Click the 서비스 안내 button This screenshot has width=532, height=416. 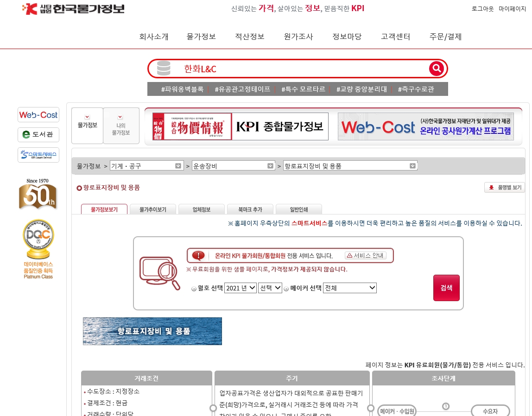coord(366,255)
